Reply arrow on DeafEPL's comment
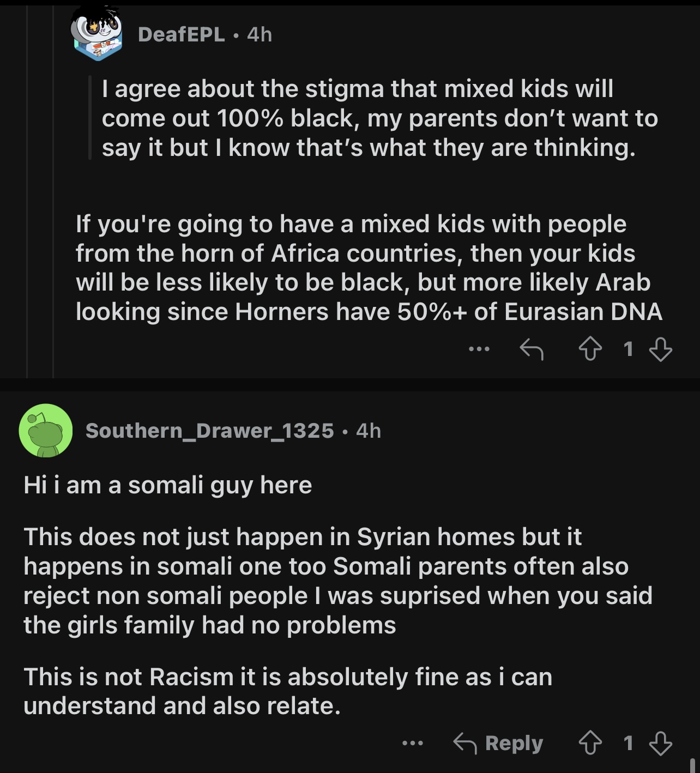The image size is (700, 773). [x=531, y=349]
